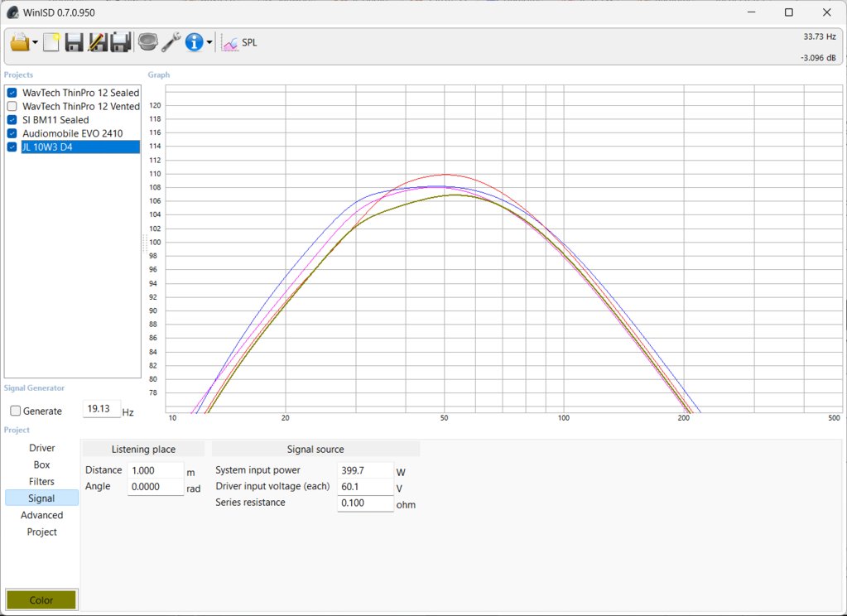Viewport: 847px width, 616px height.
Task: Click the Angle input field
Action: tap(156, 487)
